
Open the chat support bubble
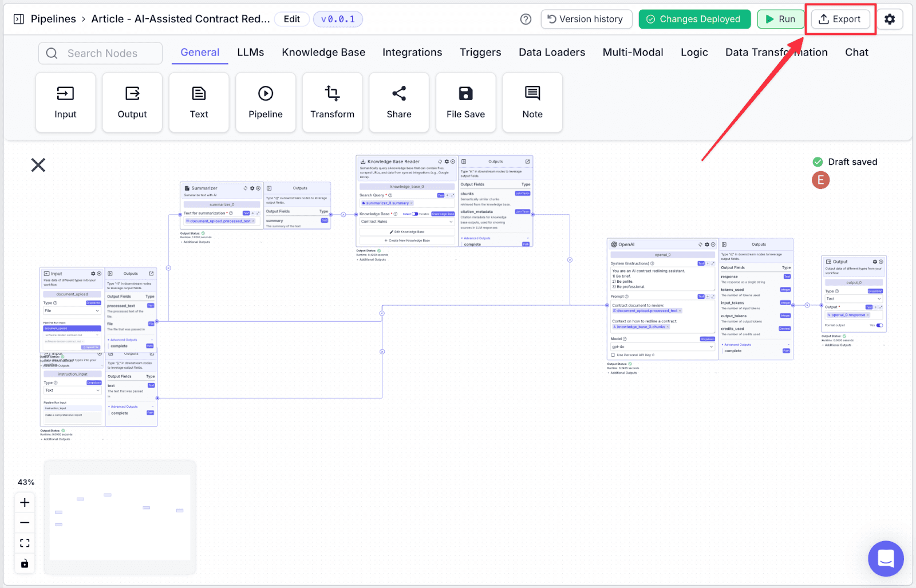(x=886, y=559)
